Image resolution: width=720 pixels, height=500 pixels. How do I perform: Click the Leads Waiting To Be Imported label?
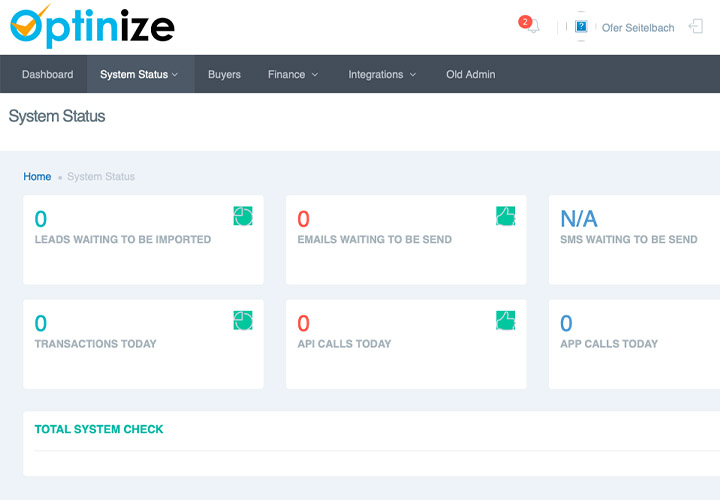[123, 240]
